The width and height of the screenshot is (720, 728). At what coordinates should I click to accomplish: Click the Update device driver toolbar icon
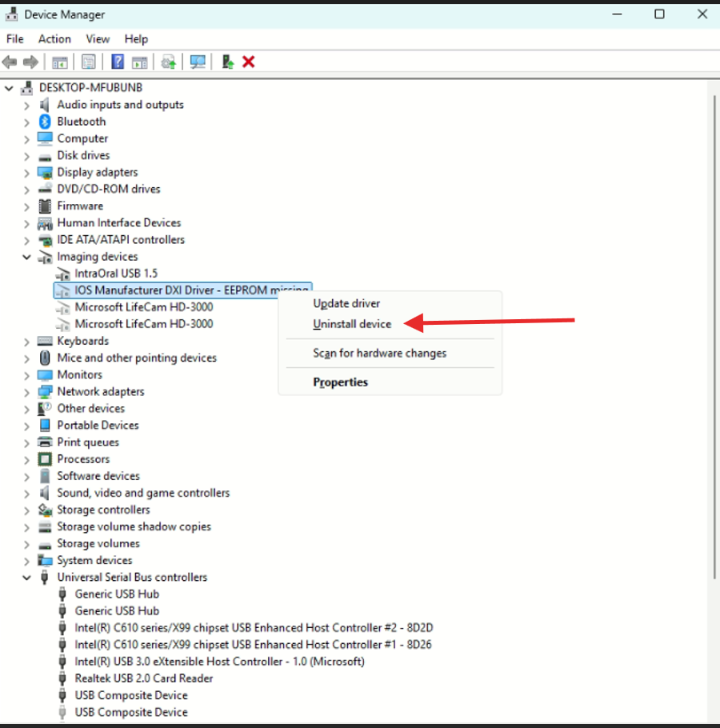(228, 62)
